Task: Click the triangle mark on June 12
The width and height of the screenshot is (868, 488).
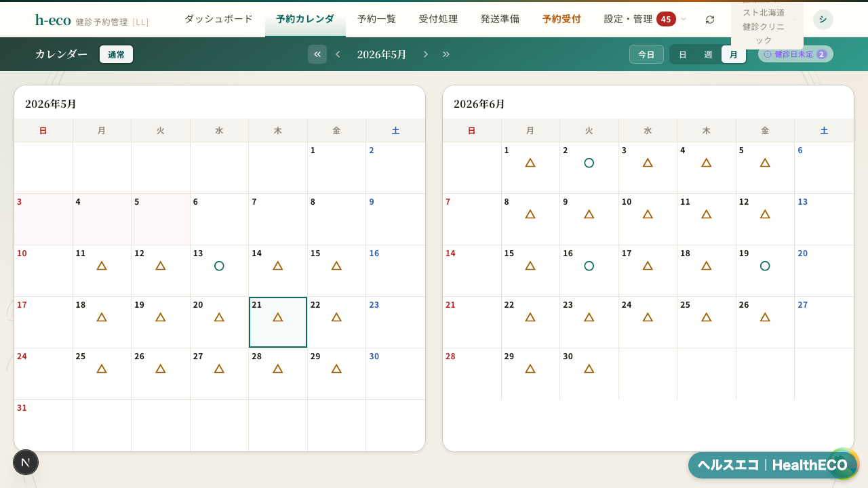Action: (x=765, y=214)
